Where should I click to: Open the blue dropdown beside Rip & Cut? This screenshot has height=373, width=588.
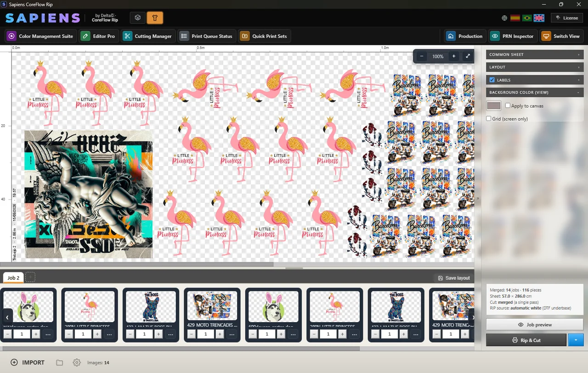tap(576, 340)
